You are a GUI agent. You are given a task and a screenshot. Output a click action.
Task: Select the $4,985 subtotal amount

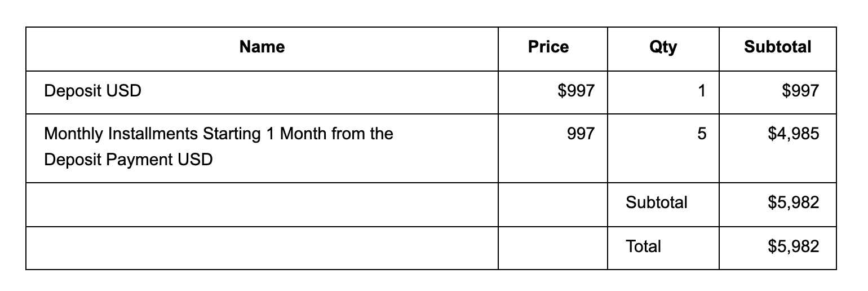click(x=793, y=134)
